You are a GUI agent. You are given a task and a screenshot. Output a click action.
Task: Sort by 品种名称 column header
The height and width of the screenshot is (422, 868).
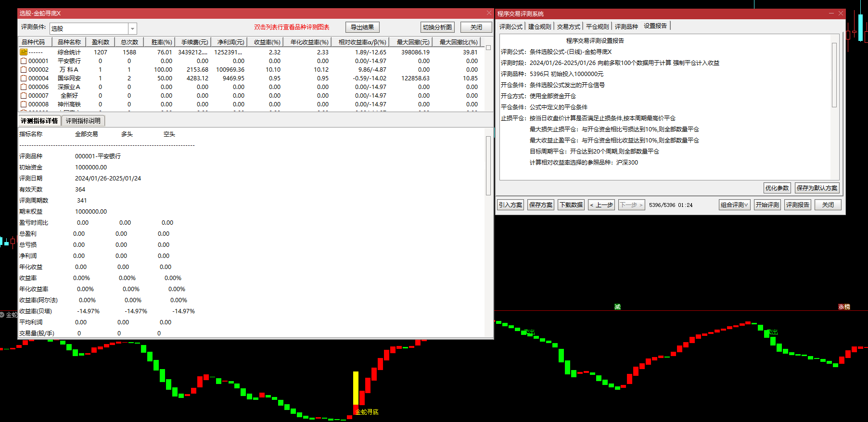69,42
